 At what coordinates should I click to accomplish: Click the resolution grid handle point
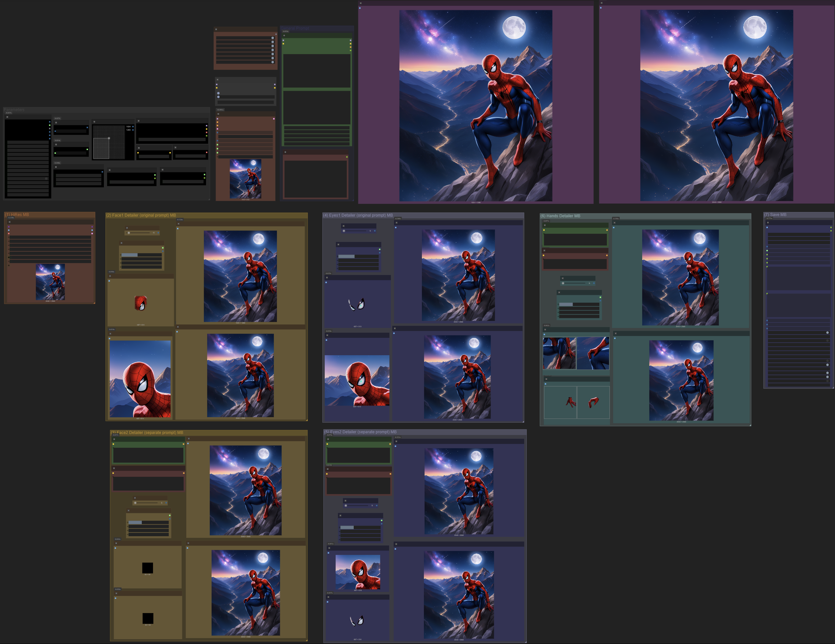pos(109,138)
